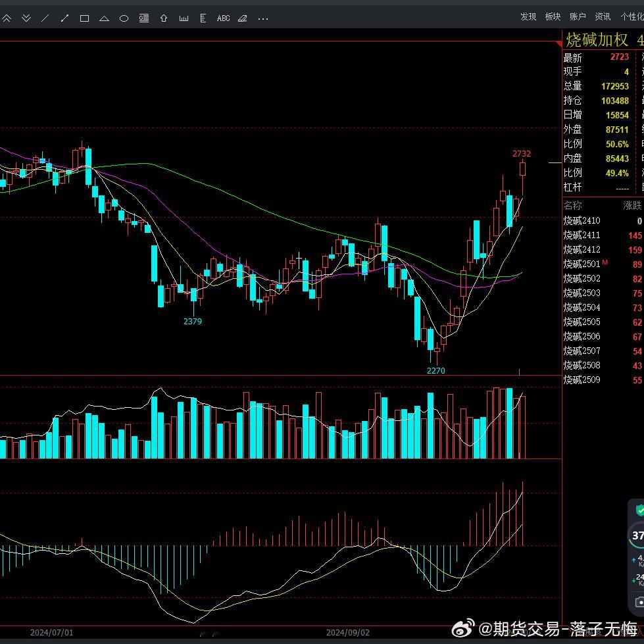Select the 烧碱2505 contract row

coord(603,322)
